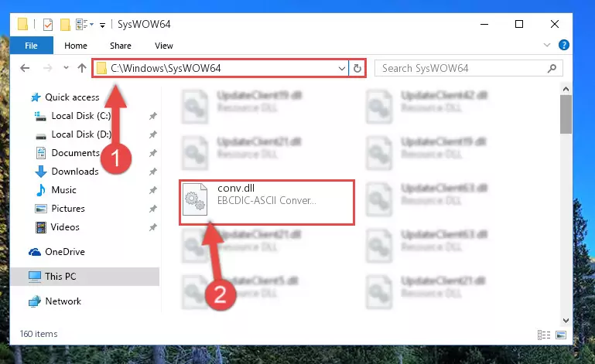Image resolution: width=595 pixels, height=364 pixels.
Task: Open Documents in the sidebar
Action: click(x=76, y=153)
